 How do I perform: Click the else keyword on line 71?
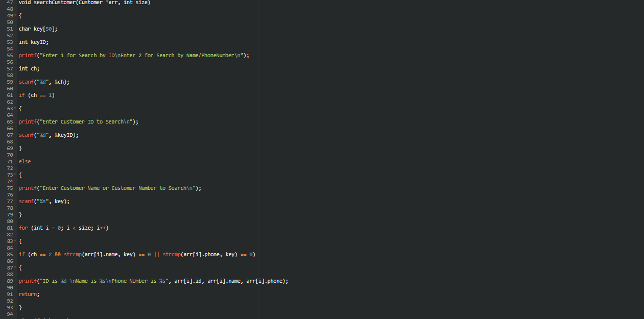[24, 161]
